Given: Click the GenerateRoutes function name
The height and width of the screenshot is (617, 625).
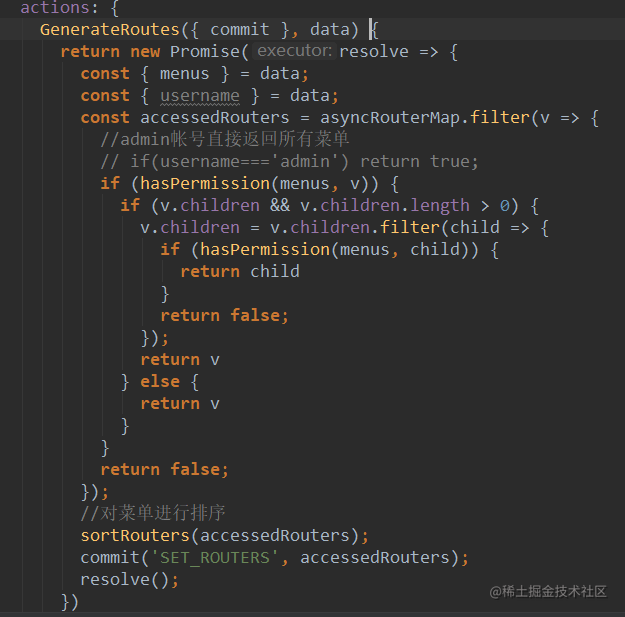Looking at the screenshot, I should 110,30.
